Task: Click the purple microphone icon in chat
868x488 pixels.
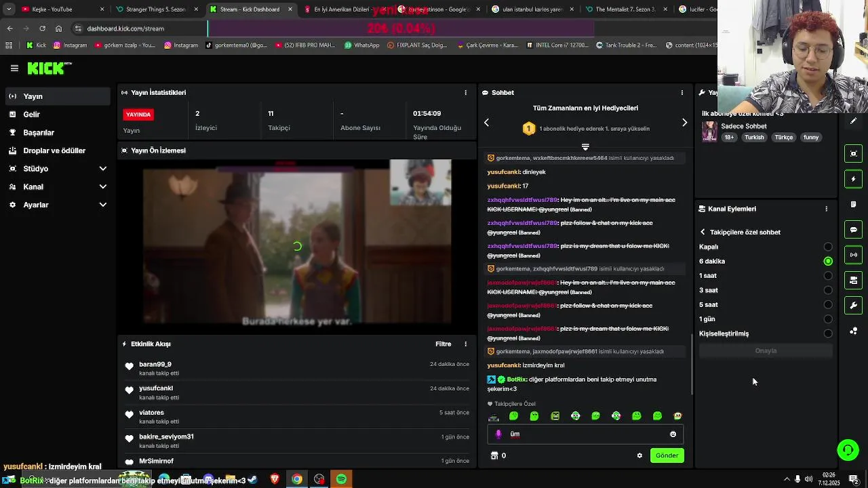Action: tap(498, 434)
